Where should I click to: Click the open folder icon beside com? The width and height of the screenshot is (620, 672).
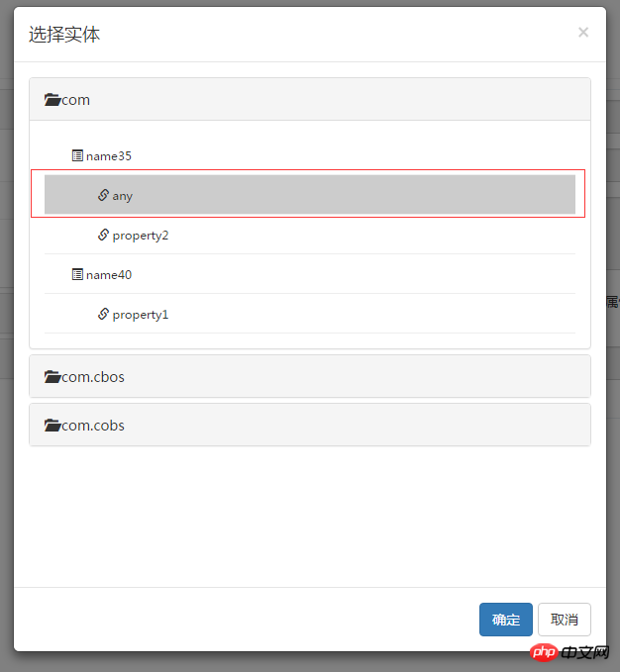click(52, 100)
